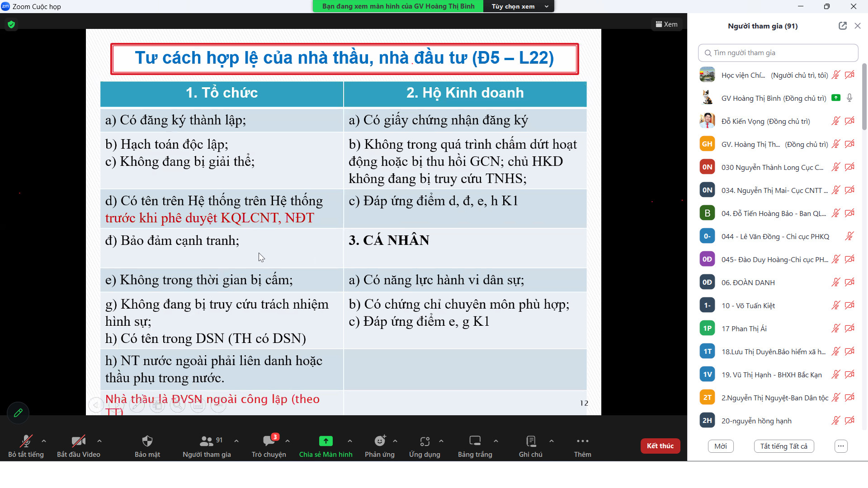Open the annotation pencil tool
Viewport: 868px width, 488px height.
[x=18, y=413]
